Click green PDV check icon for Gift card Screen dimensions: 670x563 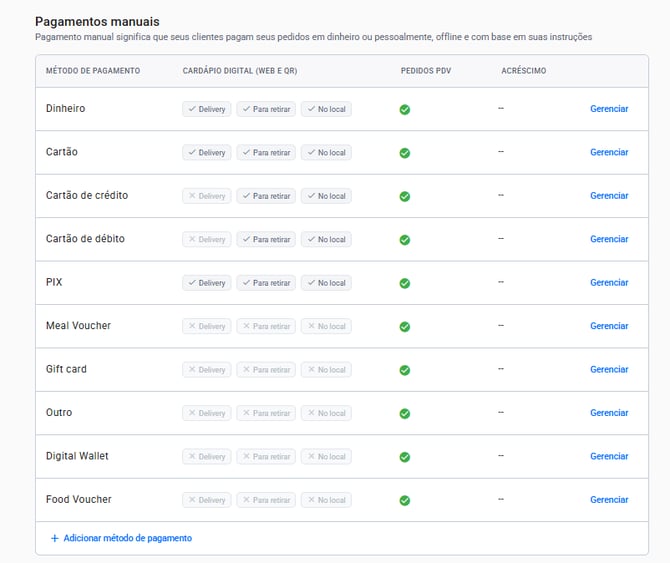coord(405,370)
